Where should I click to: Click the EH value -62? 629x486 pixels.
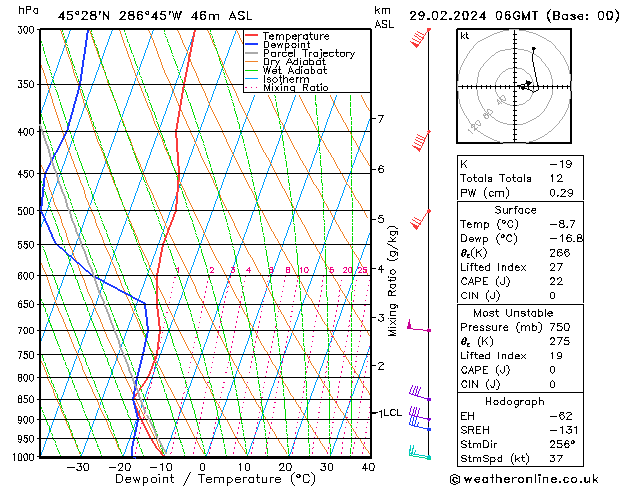pos(561,416)
